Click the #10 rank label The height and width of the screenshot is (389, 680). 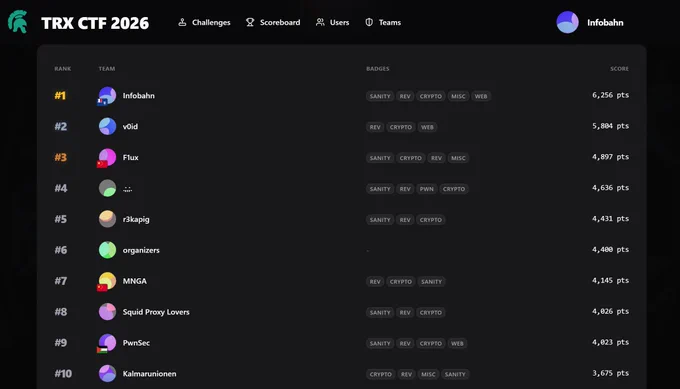tap(63, 373)
